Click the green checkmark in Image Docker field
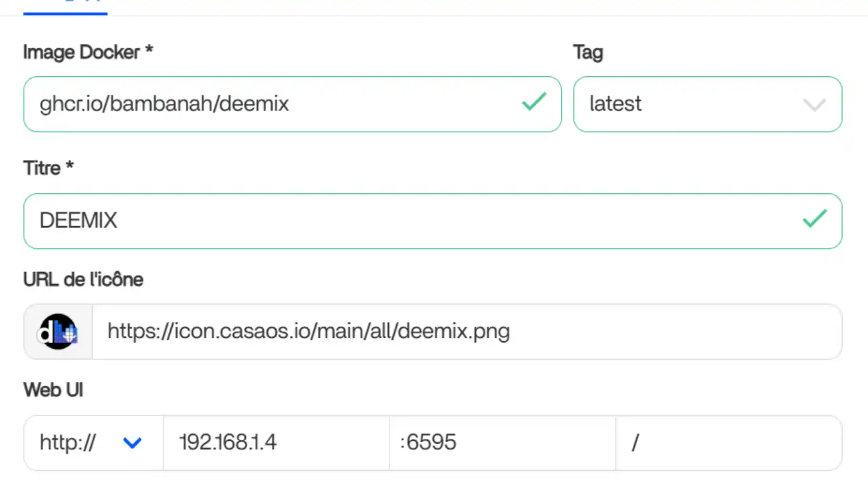Image resolution: width=868 pixels, height=488 pixels. [534, 102]
